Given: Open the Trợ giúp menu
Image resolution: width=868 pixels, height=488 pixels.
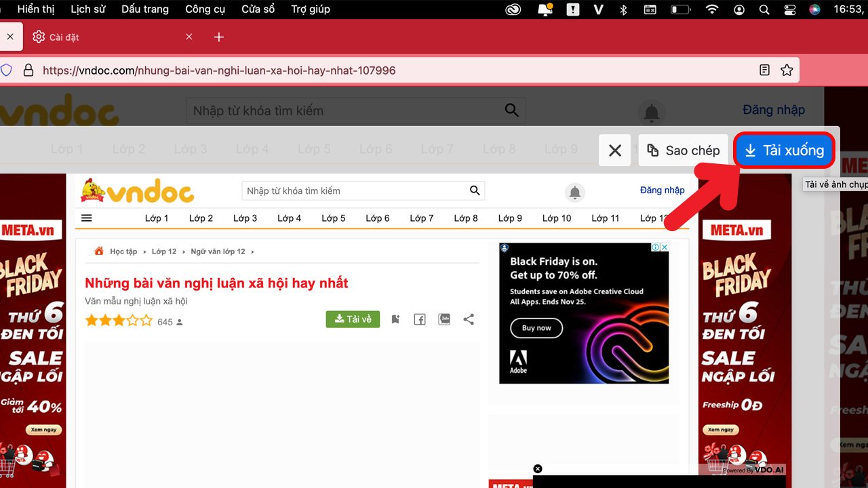Looking at the screenshot, I should coord(311,9).
